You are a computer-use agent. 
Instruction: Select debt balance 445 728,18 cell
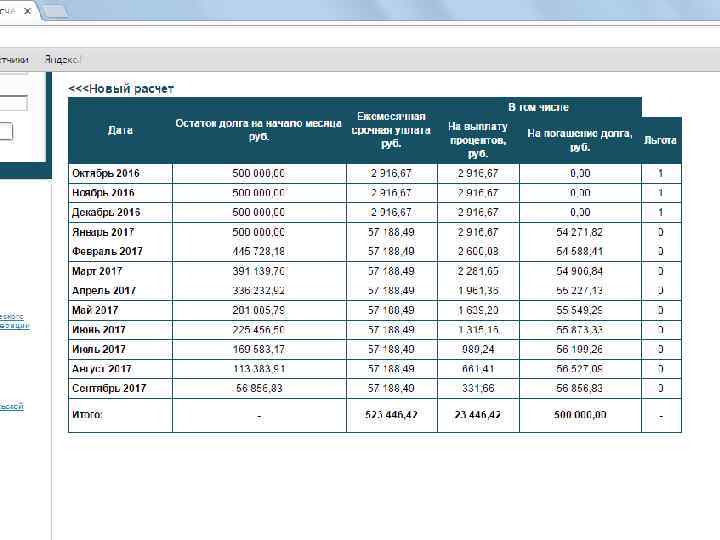pyautogui.click(x=259, y=252)
